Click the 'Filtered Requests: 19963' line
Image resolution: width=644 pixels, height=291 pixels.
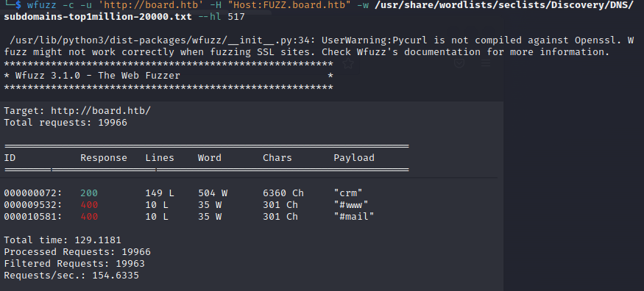coord(74,264)
